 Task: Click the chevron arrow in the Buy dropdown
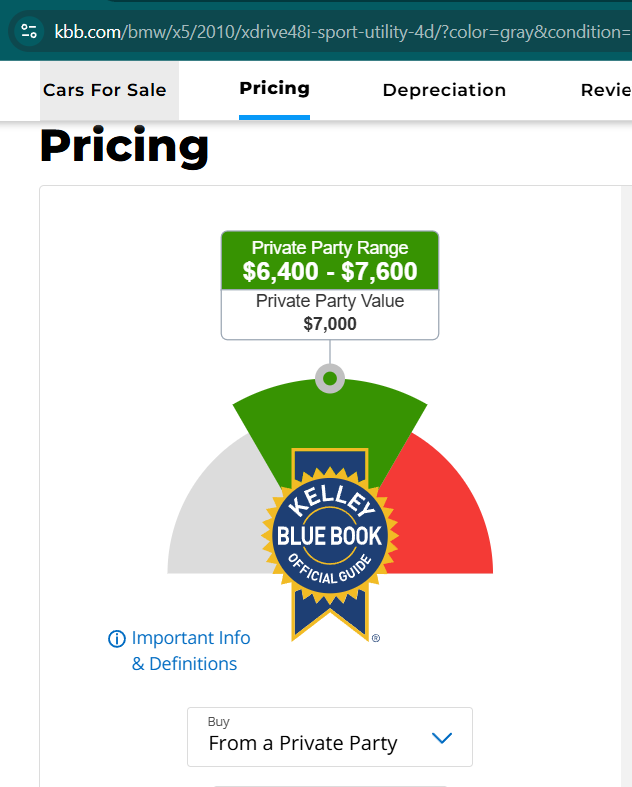click(441, 738)
